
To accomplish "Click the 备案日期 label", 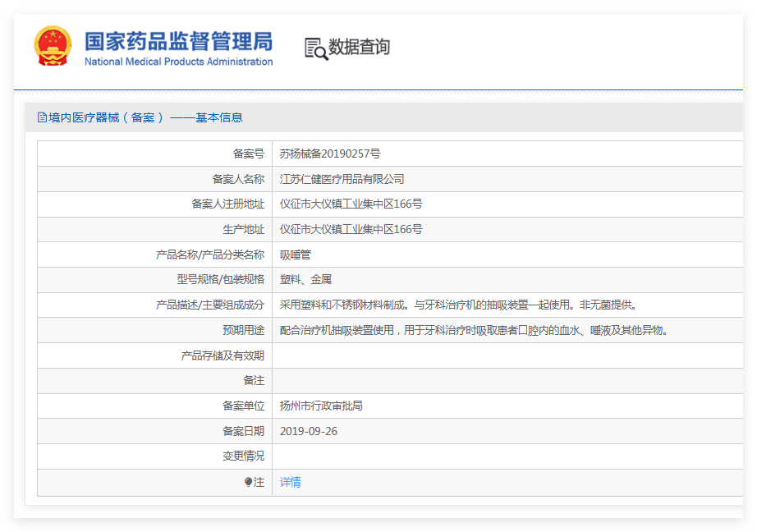I will click(243, 431).
